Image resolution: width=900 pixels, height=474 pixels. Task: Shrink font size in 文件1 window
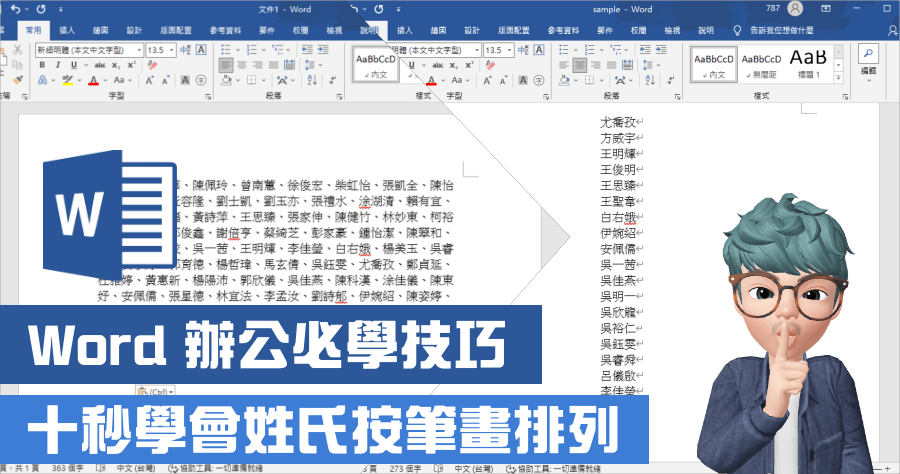(x=165, y=80)
